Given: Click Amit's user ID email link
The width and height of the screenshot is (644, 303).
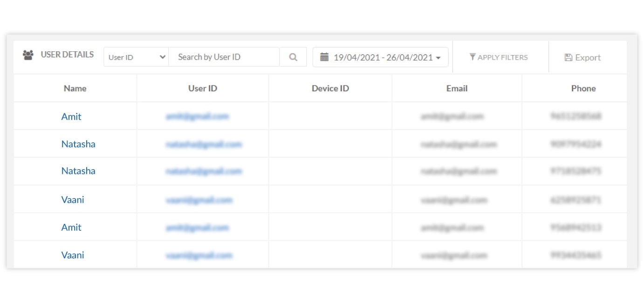Looking at the screenshot, I should [198, 116].
